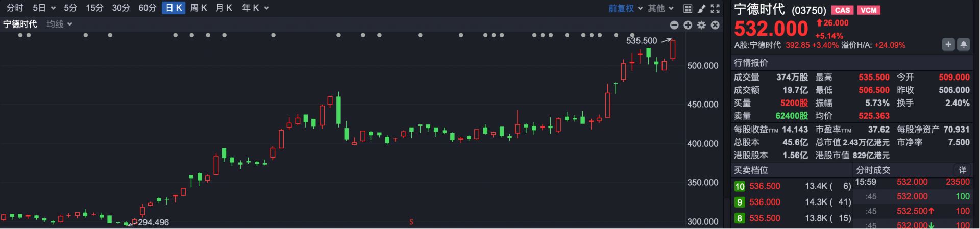Open the multi-chart grid layout icon
Screen dimensions: 980x229
688,8
